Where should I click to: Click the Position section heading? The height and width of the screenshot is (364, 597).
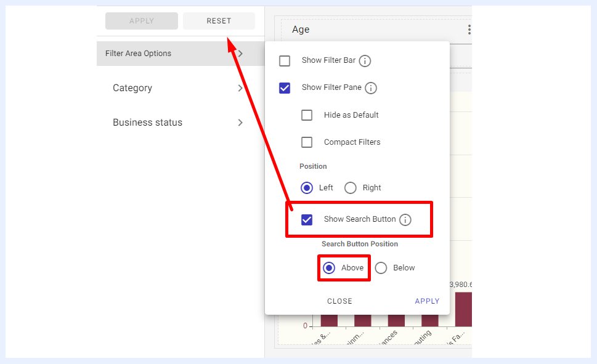pyautogui.click(x=313, y=166)
